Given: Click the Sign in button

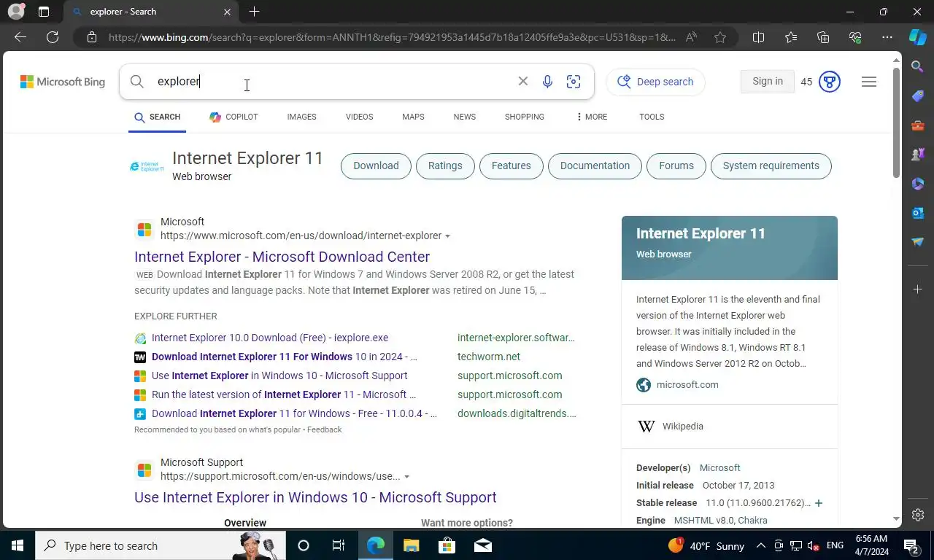Looking at the screenshot, I should [768, 82].
